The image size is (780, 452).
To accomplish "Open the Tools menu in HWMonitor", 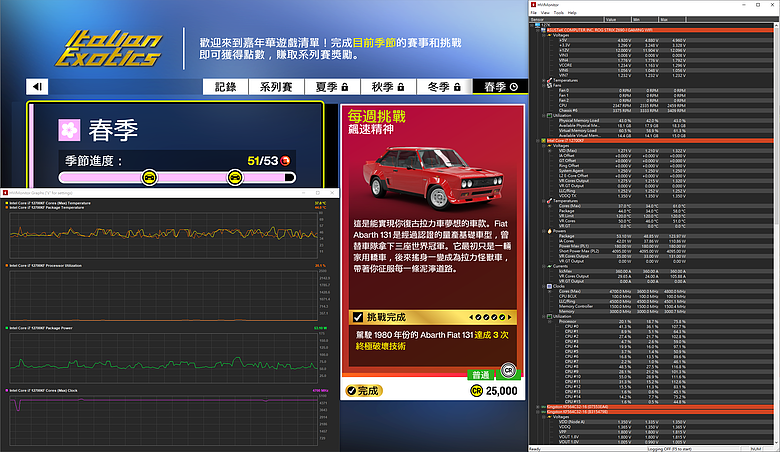I will [559, 12].
